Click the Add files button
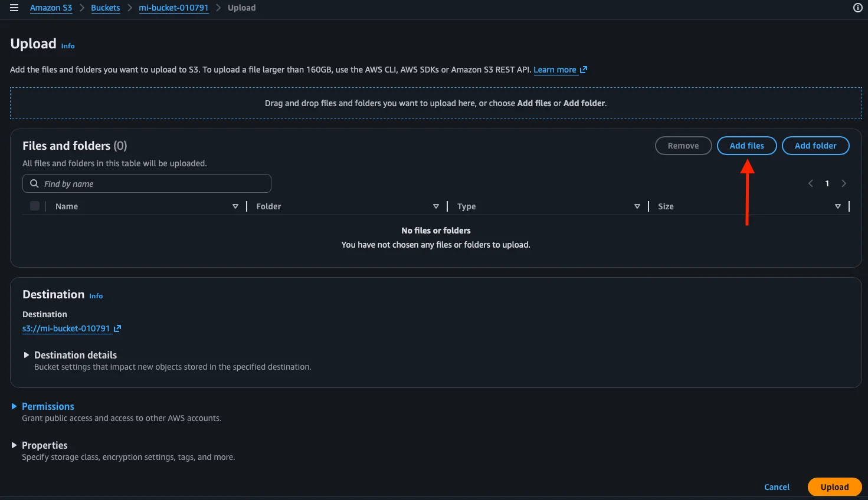The width and height of the screenshot is (868, 500). [746, 146]
